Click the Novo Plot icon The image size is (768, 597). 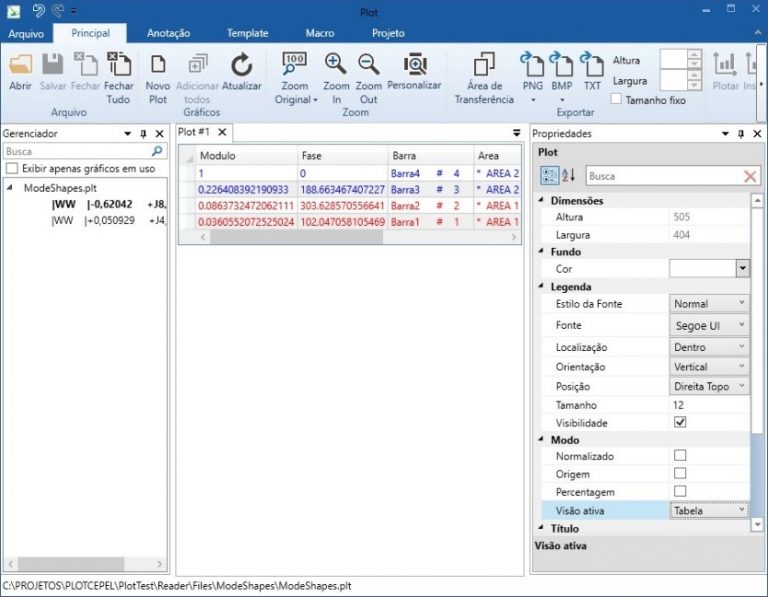[157, 66]
